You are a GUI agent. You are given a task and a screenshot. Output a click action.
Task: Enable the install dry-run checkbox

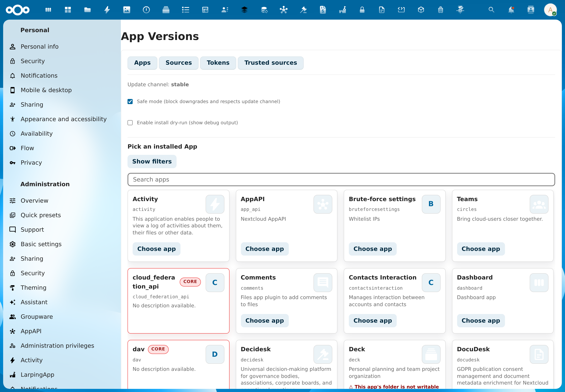tap(130, 122)
